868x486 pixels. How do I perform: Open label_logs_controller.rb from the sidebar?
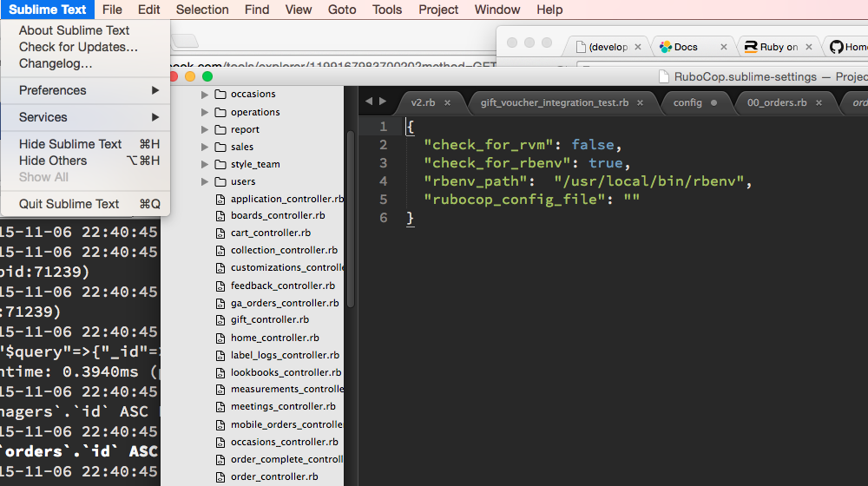point(285,355)
